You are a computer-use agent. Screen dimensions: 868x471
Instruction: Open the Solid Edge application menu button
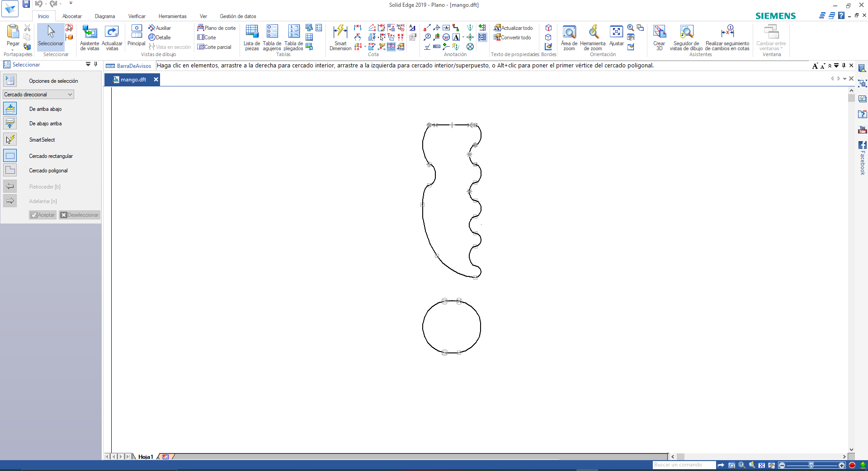pos(10,9)
